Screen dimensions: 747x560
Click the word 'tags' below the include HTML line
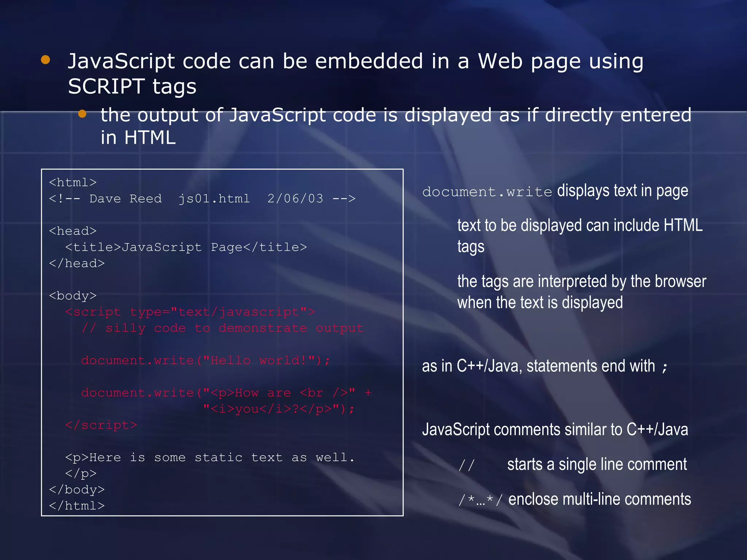click(471, 247)
